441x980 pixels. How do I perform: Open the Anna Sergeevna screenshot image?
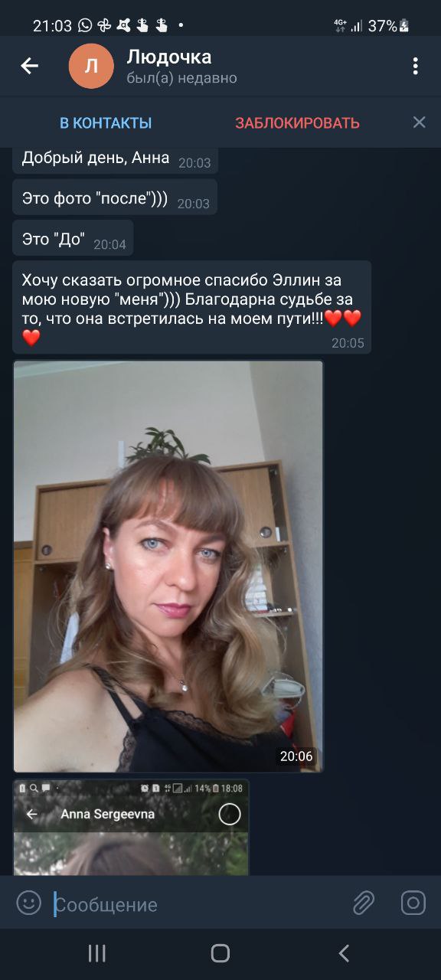[x=131, y=828]
